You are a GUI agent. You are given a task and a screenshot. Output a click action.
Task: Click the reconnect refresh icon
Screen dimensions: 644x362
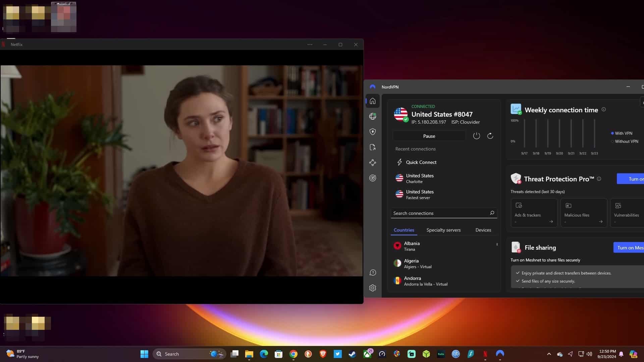pos(490,136)
